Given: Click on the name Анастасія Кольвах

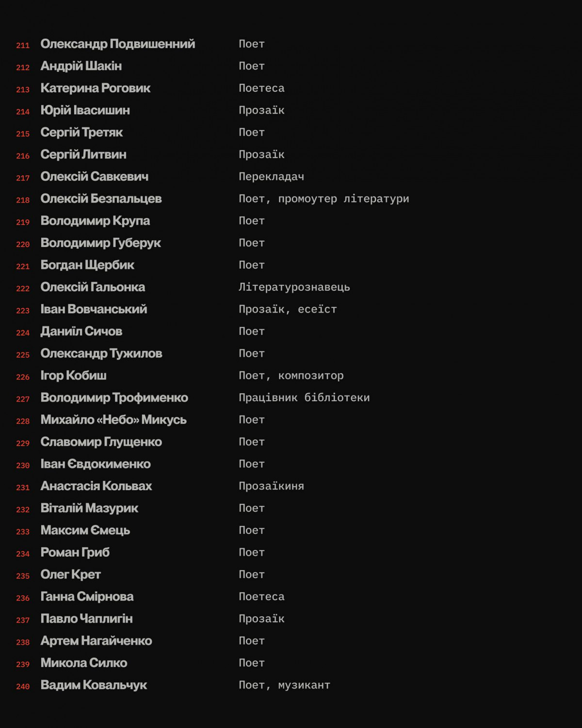Looking at the screenshot, I should point(96,486).
